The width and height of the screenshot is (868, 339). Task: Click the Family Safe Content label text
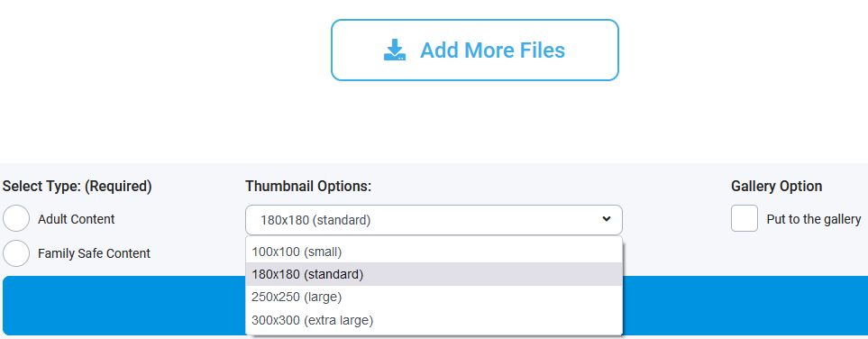point(94,253)
